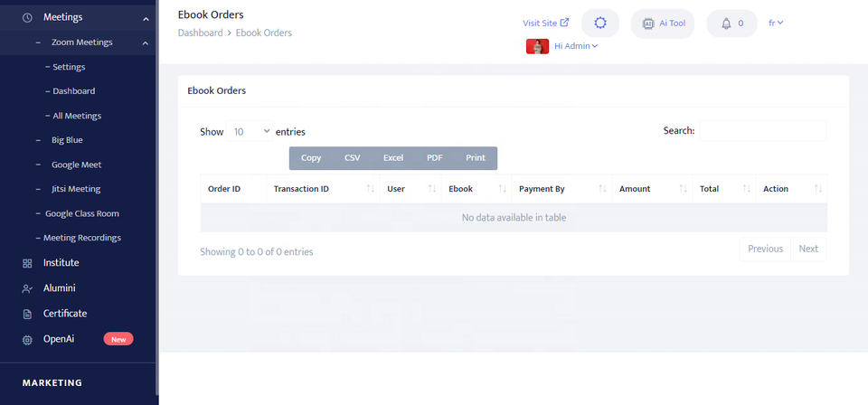The width and height of the screenshot is (868, 405).
Task: Open the Ai Tool button
Action: [x=662, y=24]
